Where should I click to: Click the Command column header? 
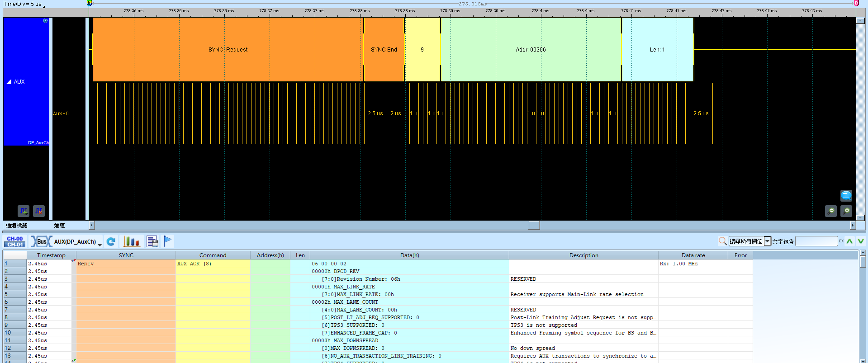point(213,255)
